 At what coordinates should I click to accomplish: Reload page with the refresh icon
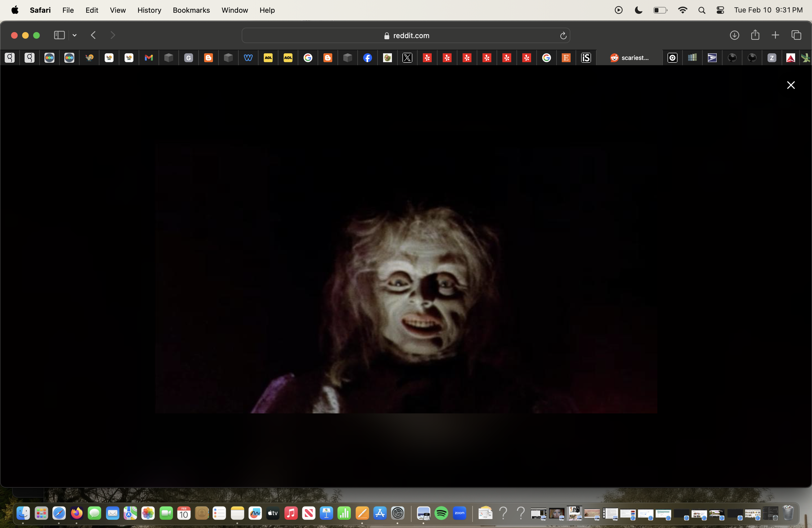[x=563, y=35]
